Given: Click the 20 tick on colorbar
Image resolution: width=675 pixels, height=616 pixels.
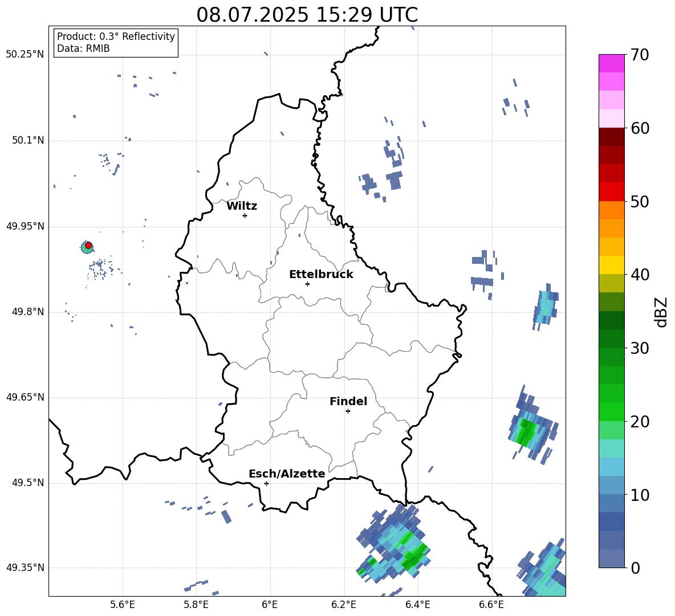Looking at the screenshot, I should 639,422.
